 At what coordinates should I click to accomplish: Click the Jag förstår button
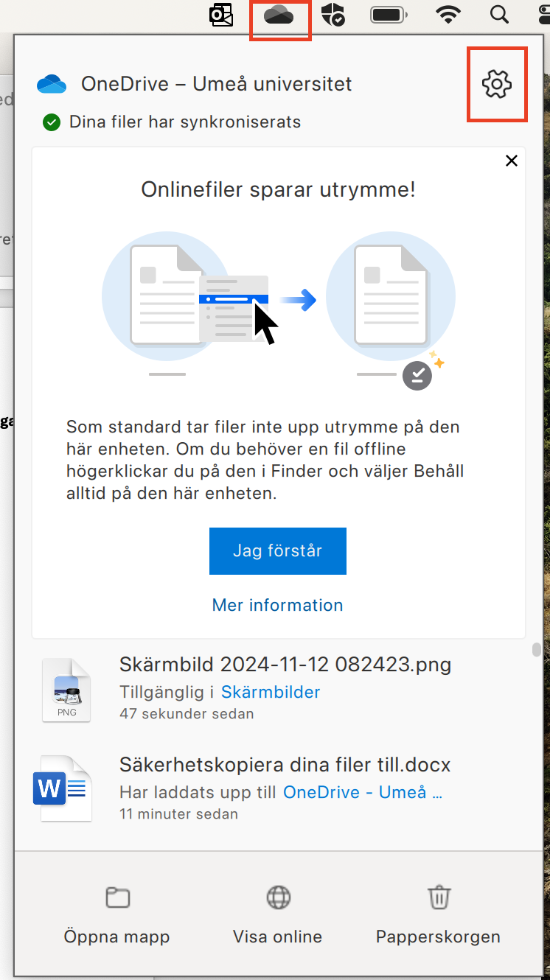click(x=278, y=551)
